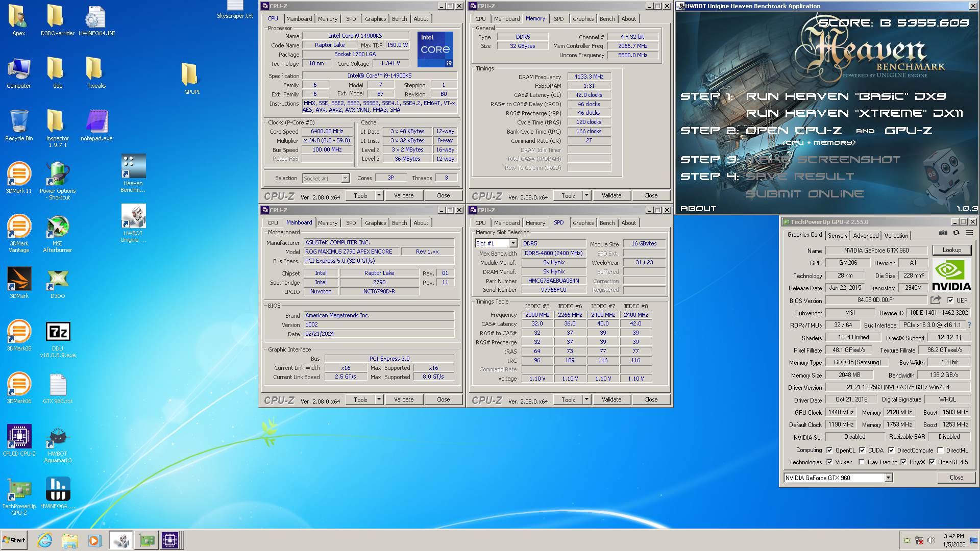Click ABOUT in the HWBOT Heaven window

pyautogui.click(x=698, y=209)
